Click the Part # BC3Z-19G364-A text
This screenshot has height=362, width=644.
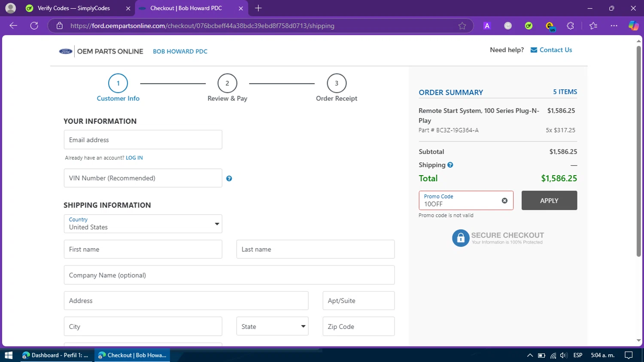click(x=449, y=130)
